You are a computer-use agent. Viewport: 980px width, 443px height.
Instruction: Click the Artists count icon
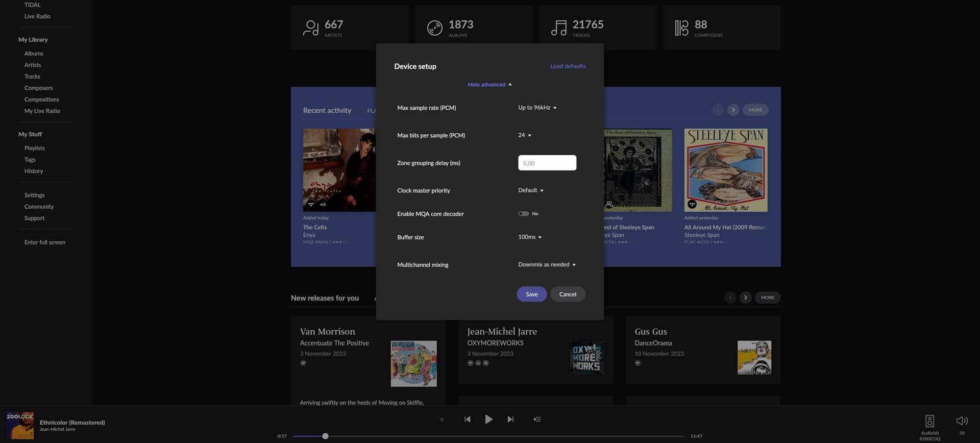pyautogui.click(x=311, y=28)
